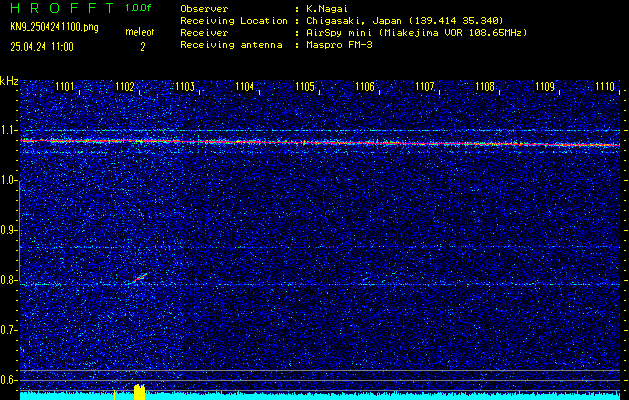This screenshot has height=400, width=629.
Task: Click the 1103 time marker
Action: (x=185, y=86)
